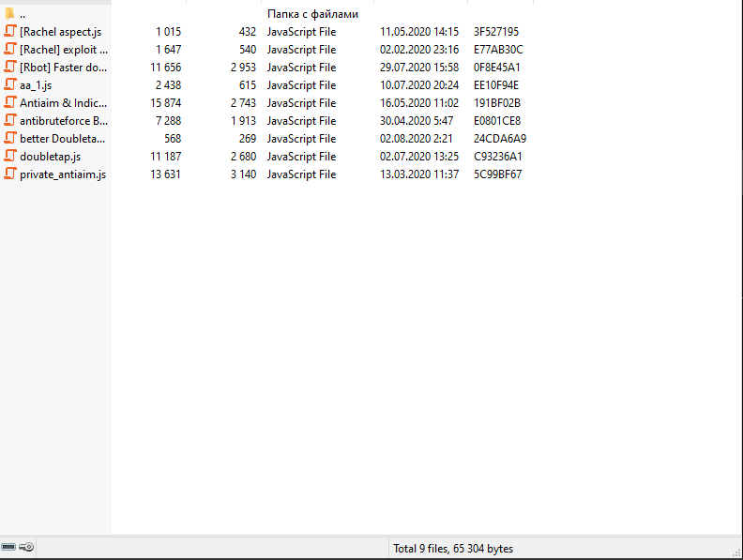This screenshot has height=560, width=743.
Task: Click the CRC value 0F8E45A1
Action: (x=497, y=68)
